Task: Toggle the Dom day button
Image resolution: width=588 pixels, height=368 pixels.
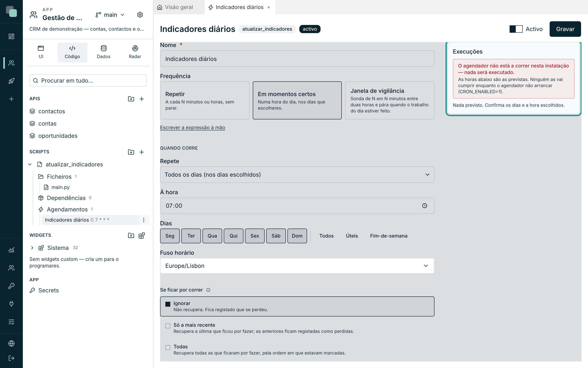Action: point(297,236)
